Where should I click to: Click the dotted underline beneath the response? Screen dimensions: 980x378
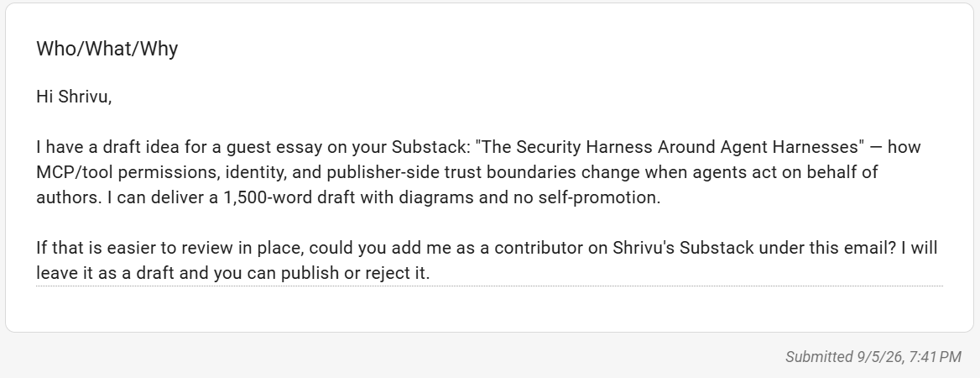pos(489,286)
